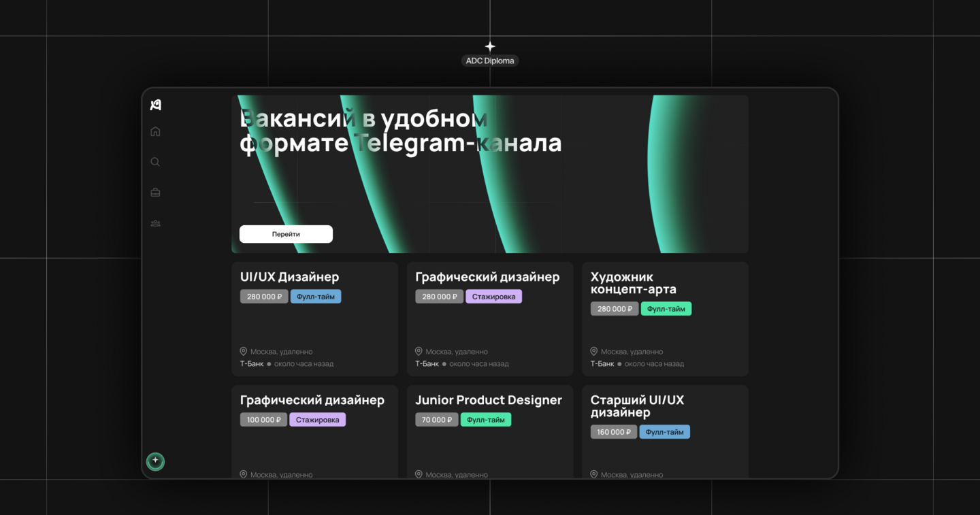Click 280 000 ₽ salary on UI/UX Дизайнер card

pyautogui.click(x=264, y=297)
